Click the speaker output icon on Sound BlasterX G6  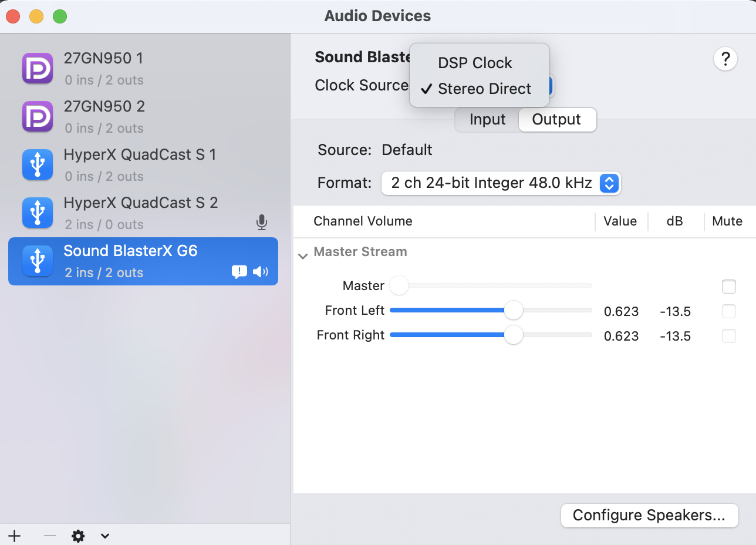[x=260, y=271]
